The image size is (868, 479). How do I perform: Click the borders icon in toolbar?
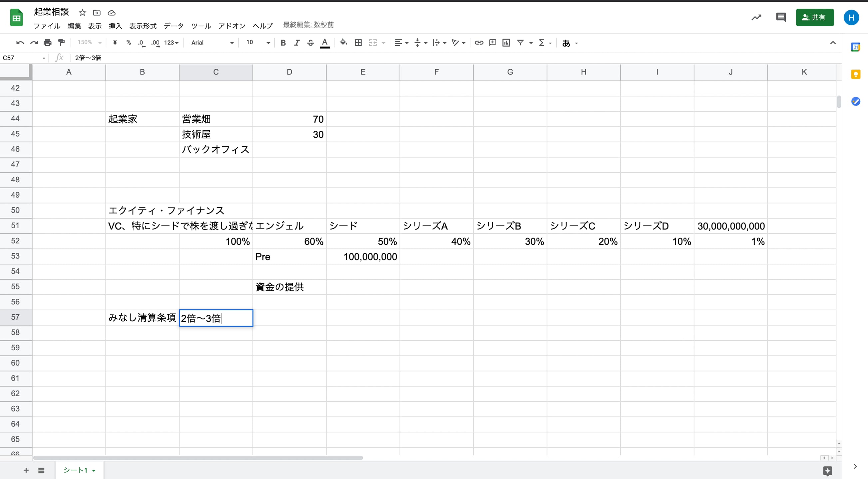(x=358, y=43)
